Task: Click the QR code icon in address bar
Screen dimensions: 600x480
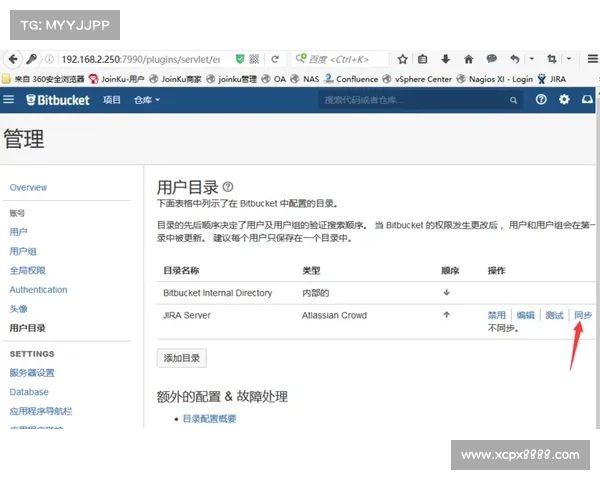Action: tap(254, 59)
